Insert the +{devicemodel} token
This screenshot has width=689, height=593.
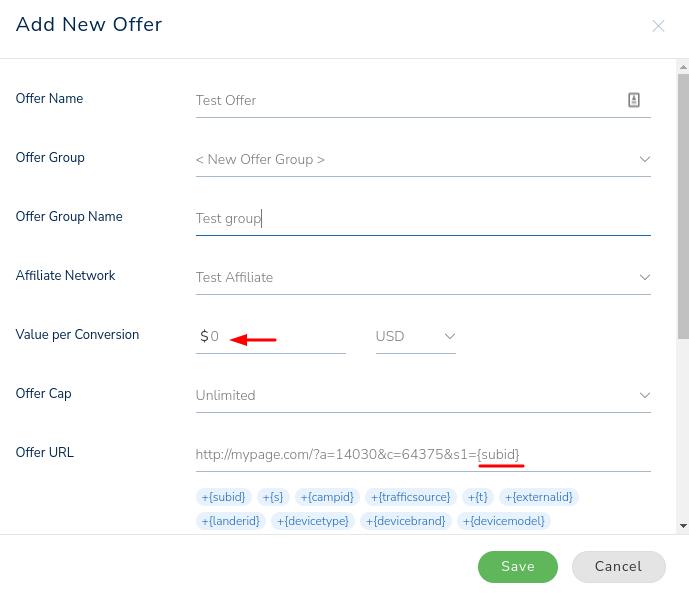point(503,521)
